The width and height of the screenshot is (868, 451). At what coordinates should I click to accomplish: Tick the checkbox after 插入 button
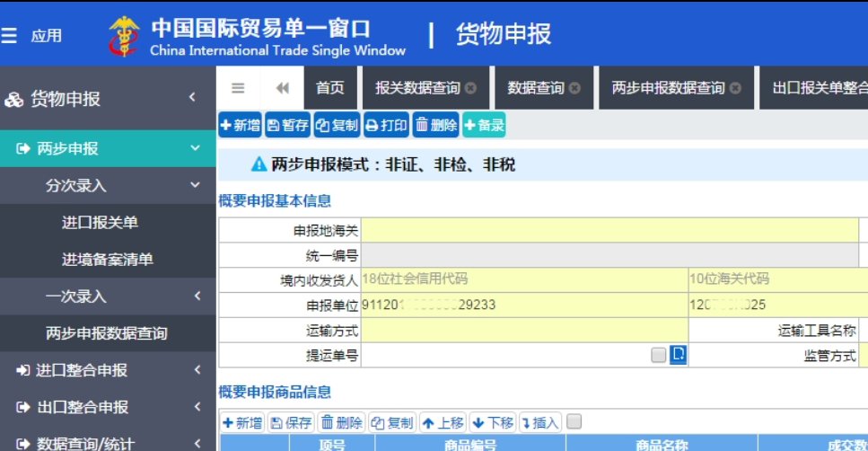click(x=574, y=421)
